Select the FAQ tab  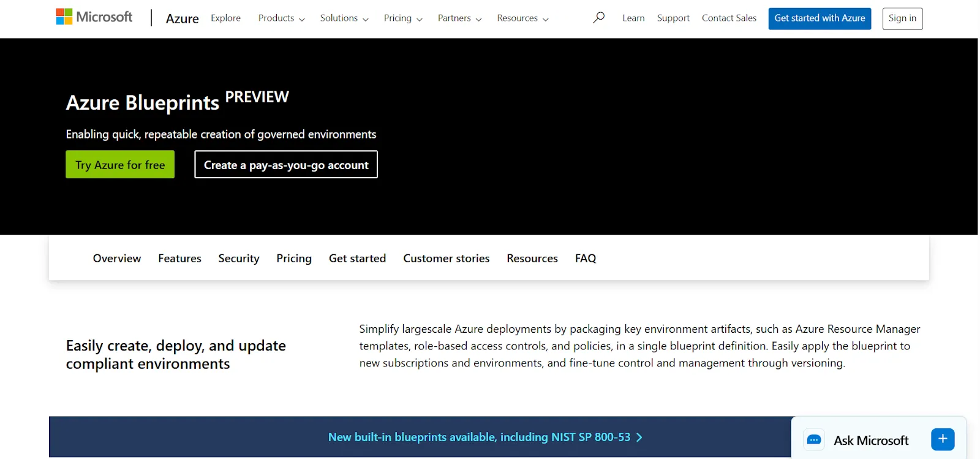click(586, 258)
